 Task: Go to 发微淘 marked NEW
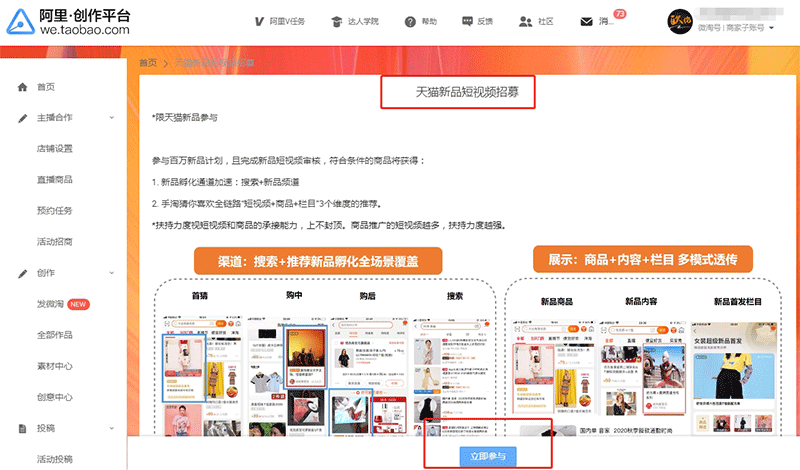click(x=55, y=304)
